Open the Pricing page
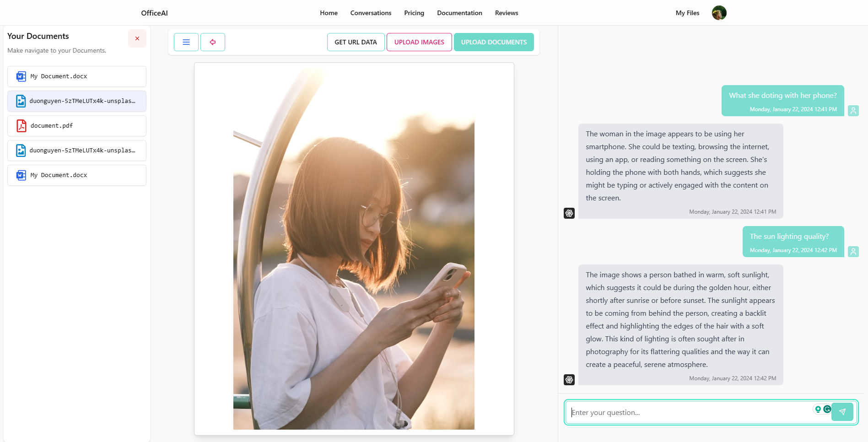This screenshot has height=442, width=868. [x=414, y=13]
